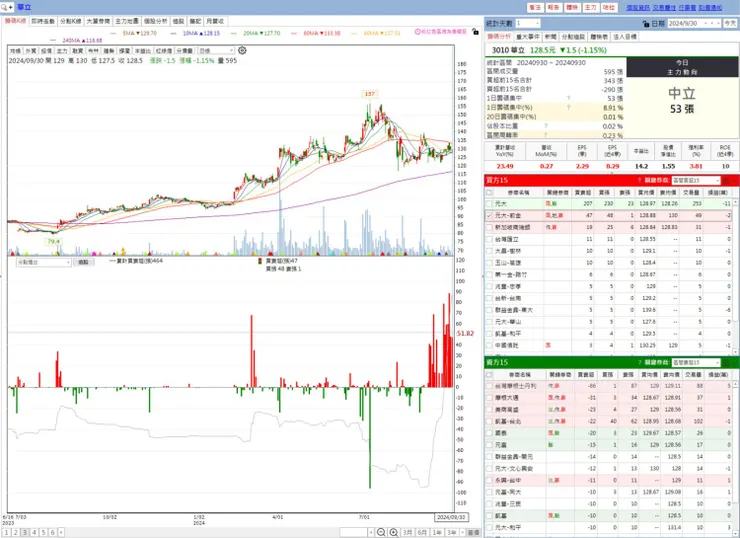Open help icon for 1日籌碼集中 row
Screen dimensions: 740x538
568,98
